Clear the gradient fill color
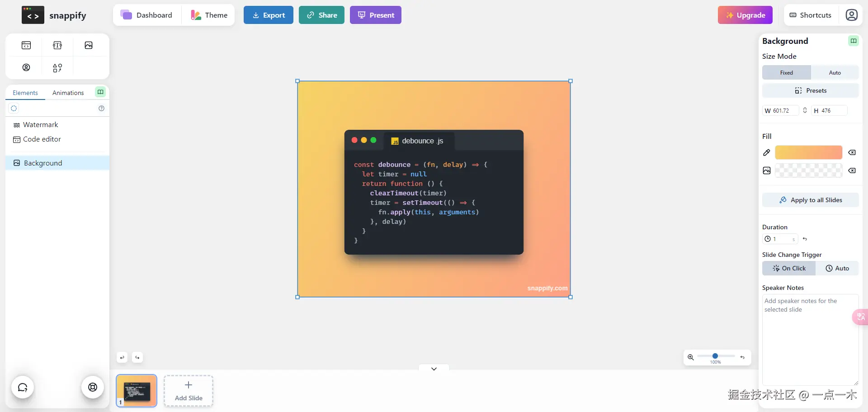 [x=852, y=152]
